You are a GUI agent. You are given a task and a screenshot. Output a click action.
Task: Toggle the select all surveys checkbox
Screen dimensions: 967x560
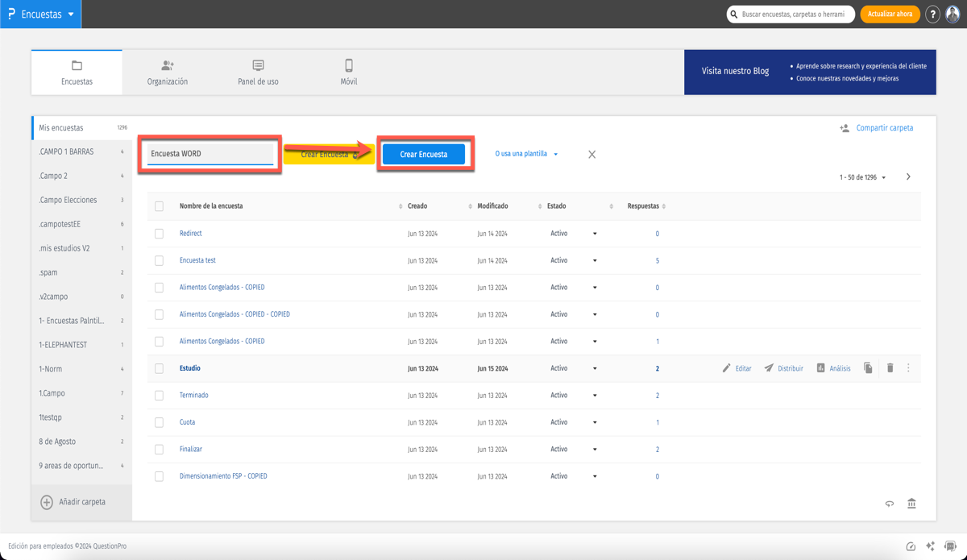point(159,206)
